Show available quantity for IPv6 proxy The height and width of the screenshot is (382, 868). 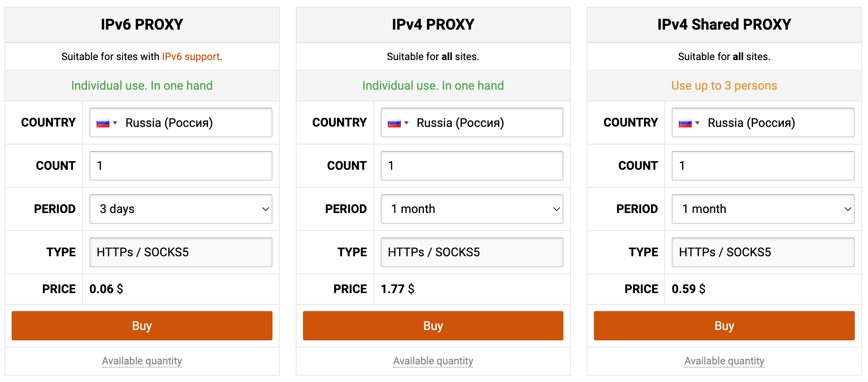pyautogui.click(x=142, y=361)
